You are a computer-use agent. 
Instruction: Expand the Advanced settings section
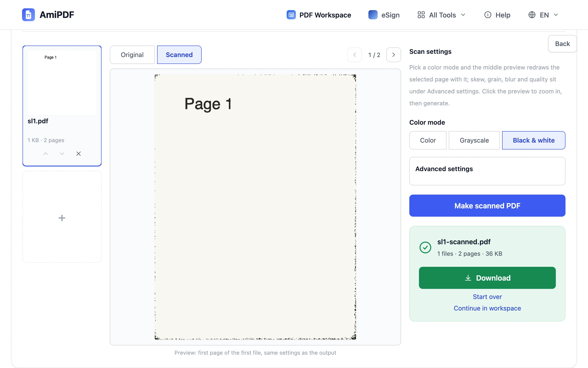coord(487,171)
